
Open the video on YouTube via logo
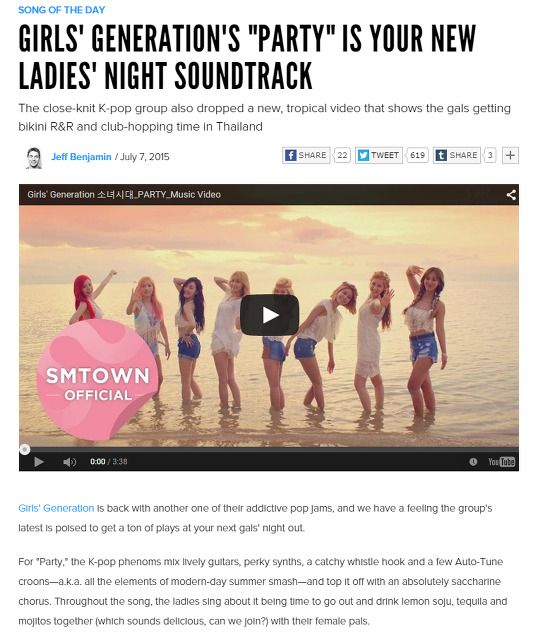(x=501, y=462)
